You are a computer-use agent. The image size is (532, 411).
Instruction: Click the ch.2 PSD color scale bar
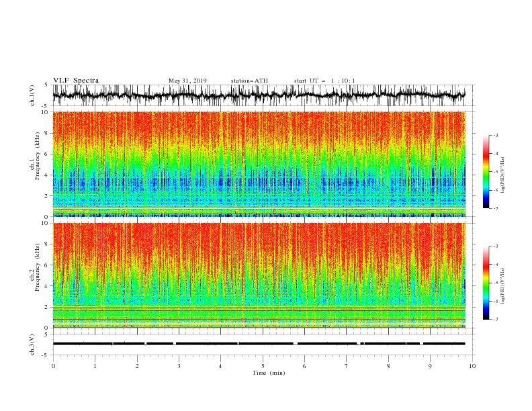pos(486,283)
